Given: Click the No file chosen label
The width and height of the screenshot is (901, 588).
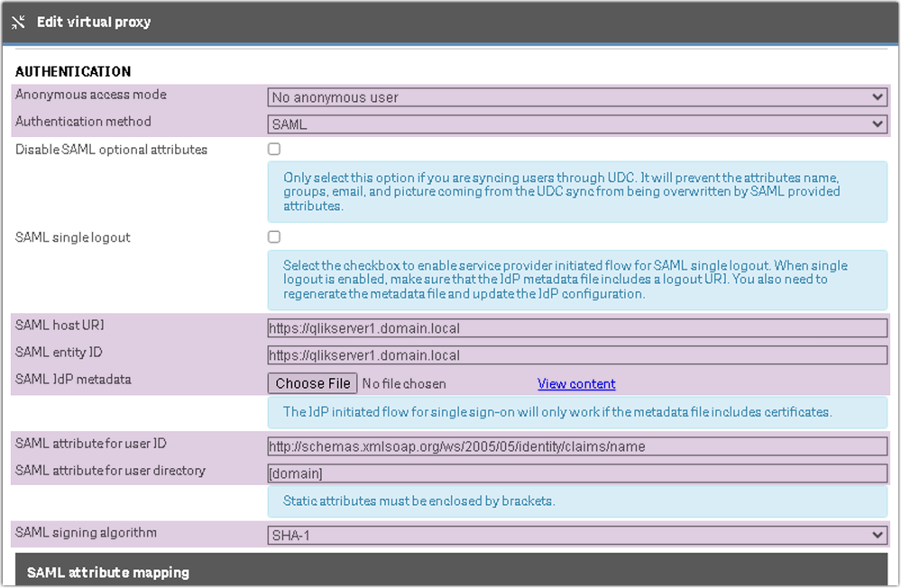Looking at the screenshot, I should pos(404,382).
